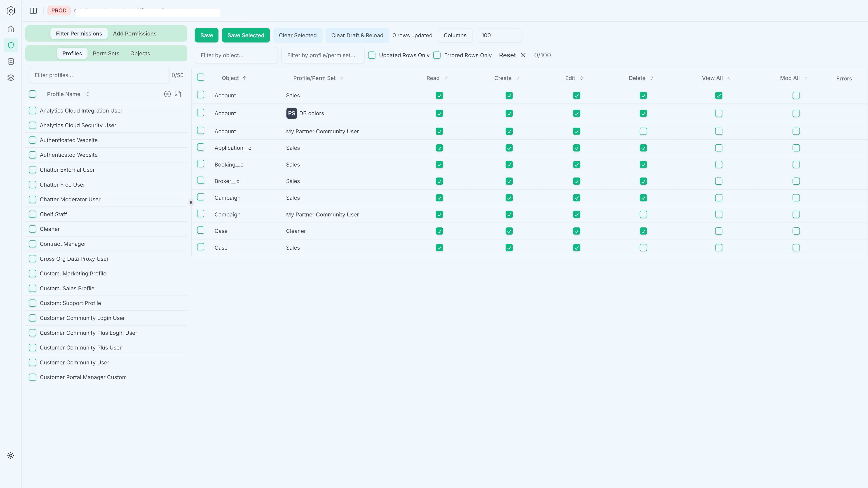Toggle sorting on Profile Name header
This screenshot has height=488, width=868.
click(x=88, y=94)
